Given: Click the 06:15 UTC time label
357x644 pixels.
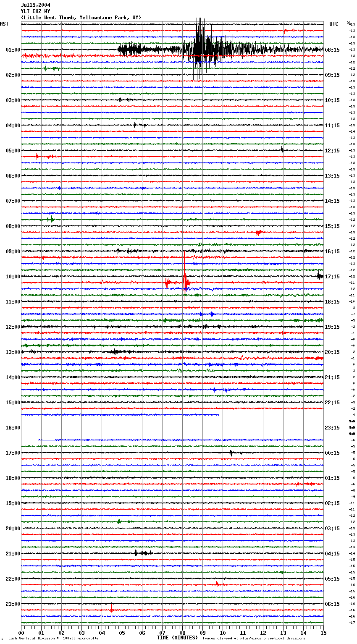Looking at the screenshot, I should click(332, 604).
